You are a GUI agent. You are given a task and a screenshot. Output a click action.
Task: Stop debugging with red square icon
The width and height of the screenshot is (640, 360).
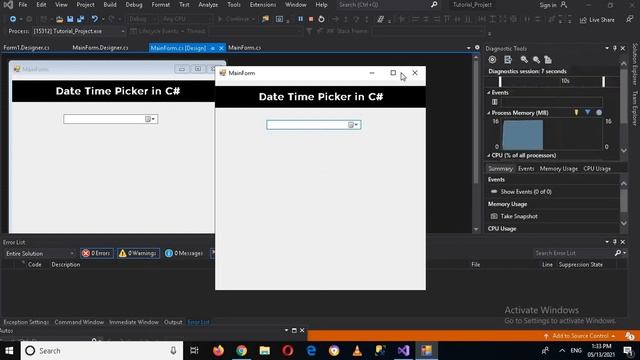coord(311,19)
